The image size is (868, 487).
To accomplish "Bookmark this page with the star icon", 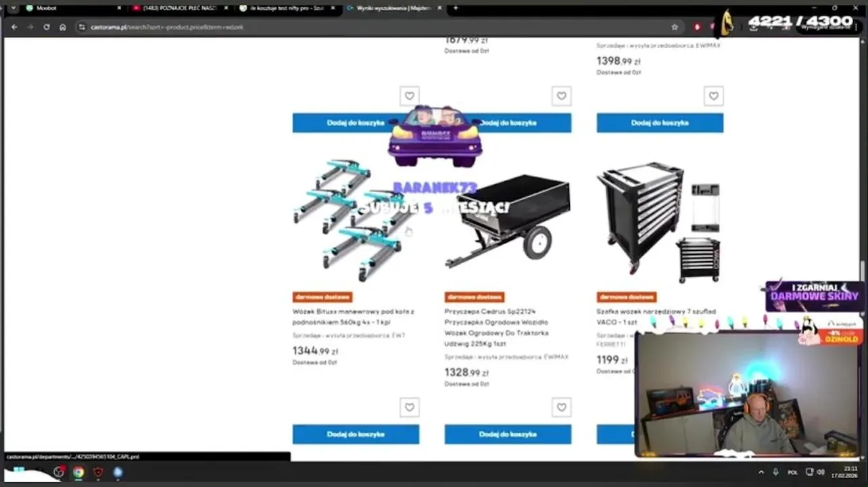I will 675,27.
